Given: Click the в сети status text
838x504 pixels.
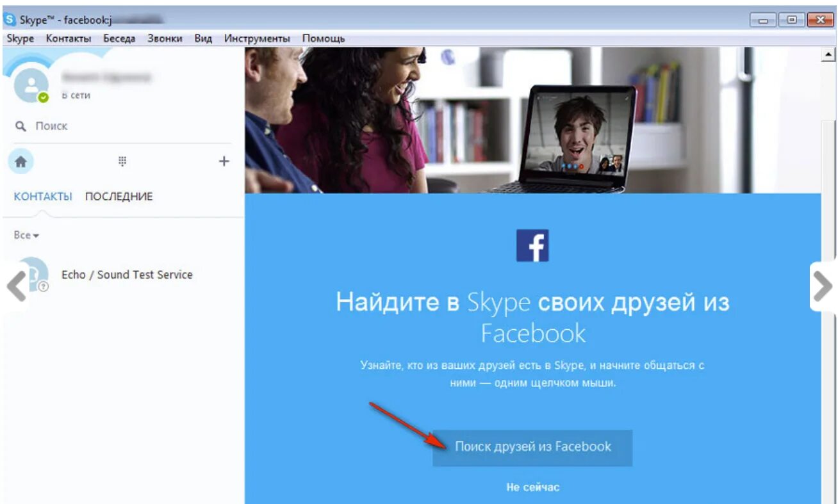Looking at the screenshot, I should coord(76,95).
